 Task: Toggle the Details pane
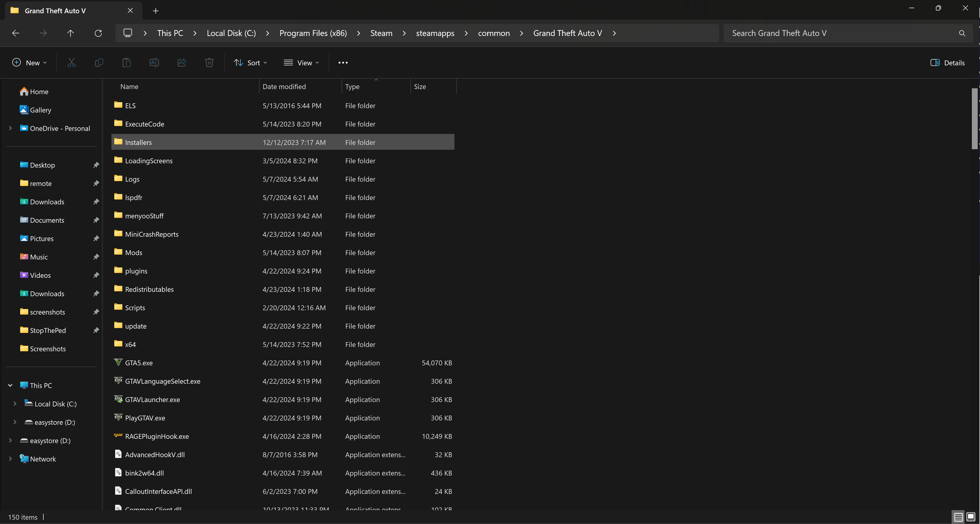(x=947, y=63)
